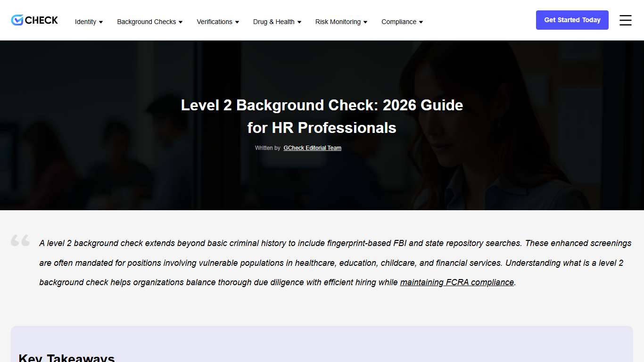Viewport: 644px width, 362px height.
Task: Select Risk Monitoring from the top menu
Action: click(341, 22)
